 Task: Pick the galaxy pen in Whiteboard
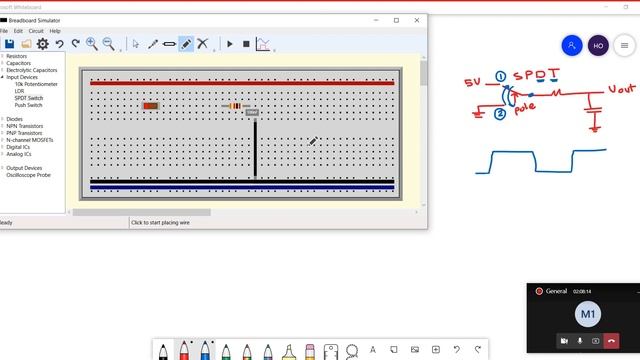pyautogui.click(x=268, y=351)
